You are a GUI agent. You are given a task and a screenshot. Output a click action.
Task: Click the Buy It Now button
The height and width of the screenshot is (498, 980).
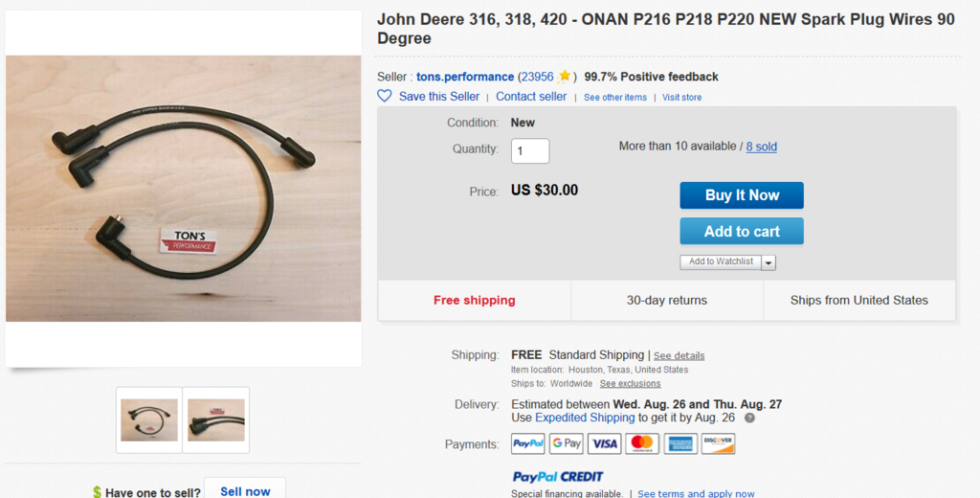[x=742, y=195]
